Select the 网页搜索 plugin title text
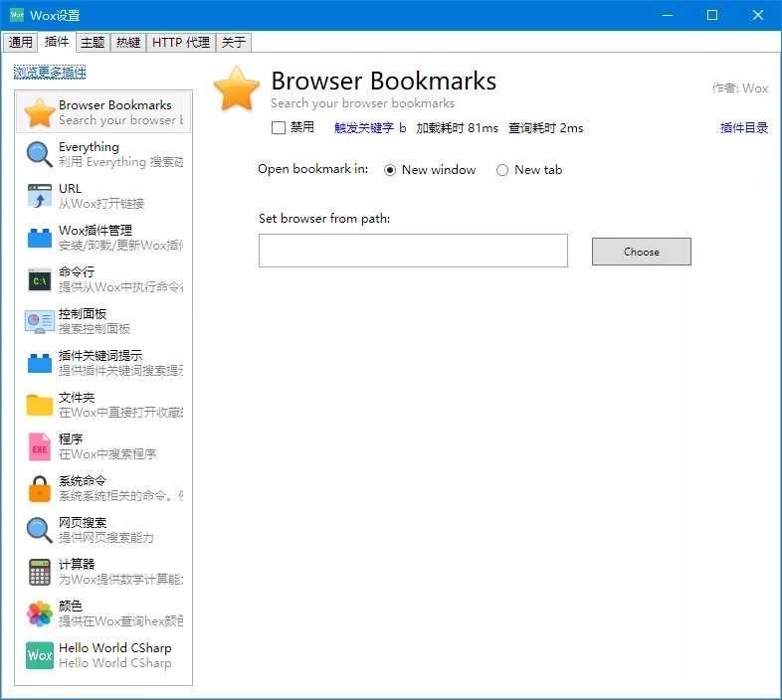 click(83, 522)
